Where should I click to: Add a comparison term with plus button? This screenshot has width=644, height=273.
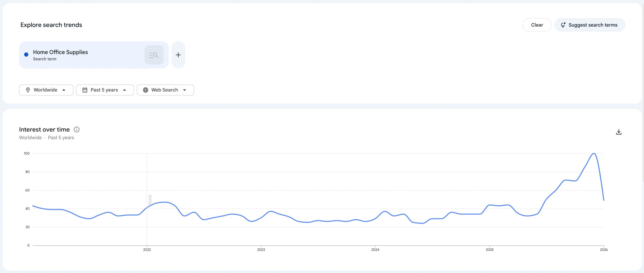178,55
